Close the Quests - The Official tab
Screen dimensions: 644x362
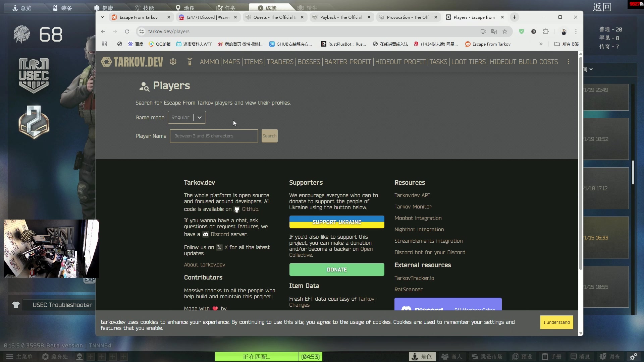click(302, 17)
